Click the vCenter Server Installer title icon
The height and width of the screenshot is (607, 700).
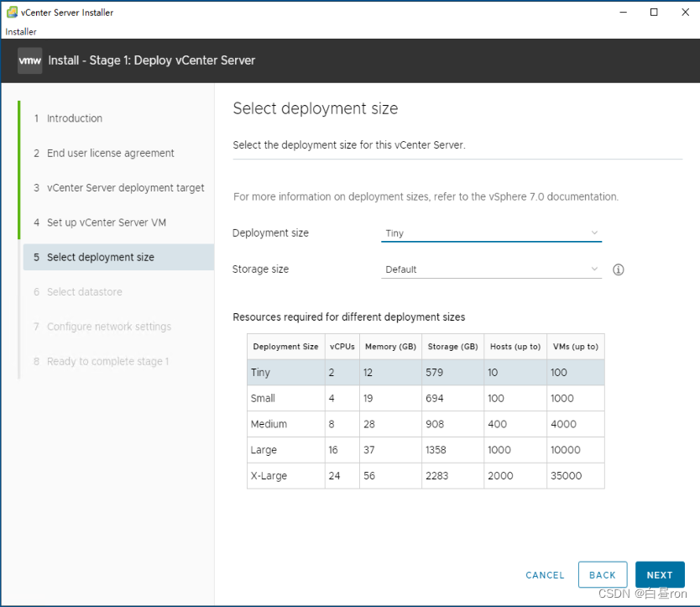coord(11,13)
